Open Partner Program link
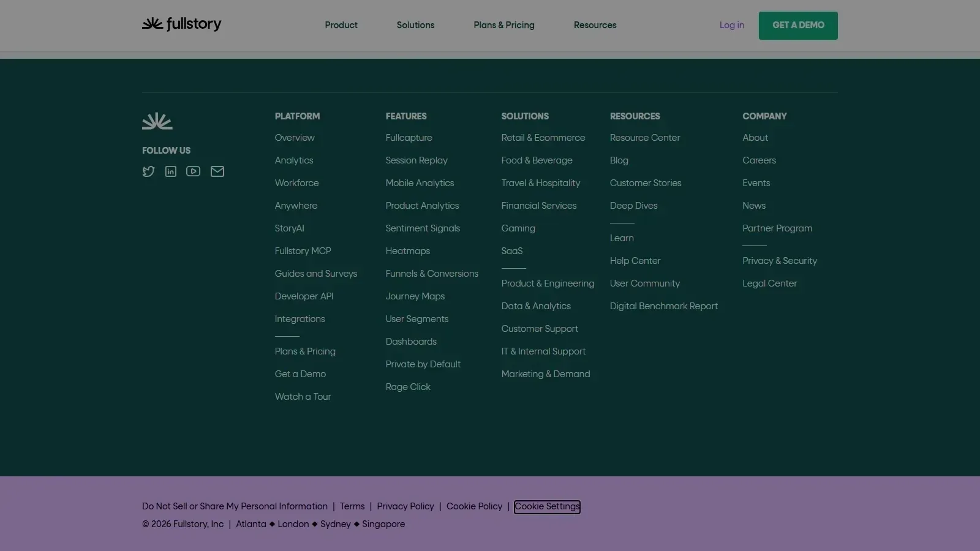Image resolution: width=980 pixels, height=551 pixels. [777, 228]
